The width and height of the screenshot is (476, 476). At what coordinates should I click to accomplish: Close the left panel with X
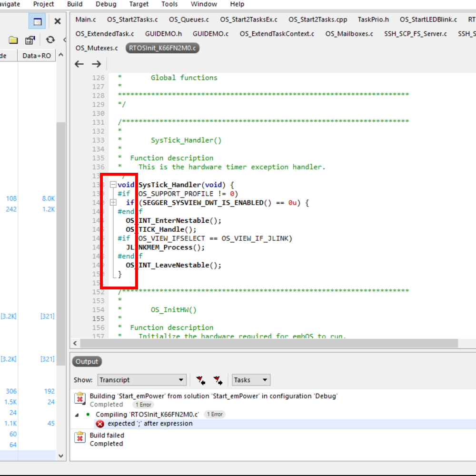[x=57, y=21]
